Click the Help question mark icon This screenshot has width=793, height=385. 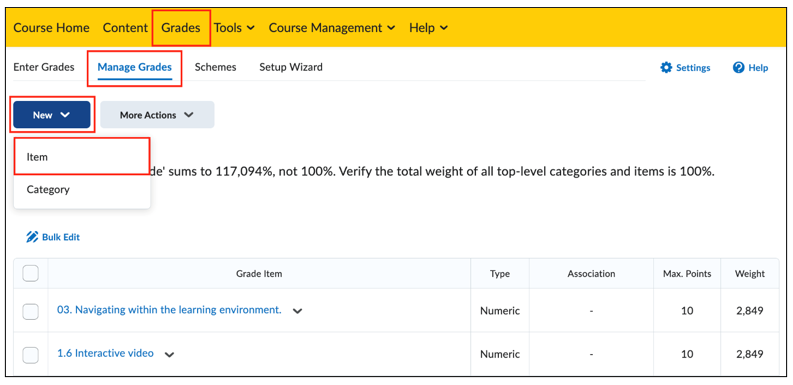click(738, 68)
